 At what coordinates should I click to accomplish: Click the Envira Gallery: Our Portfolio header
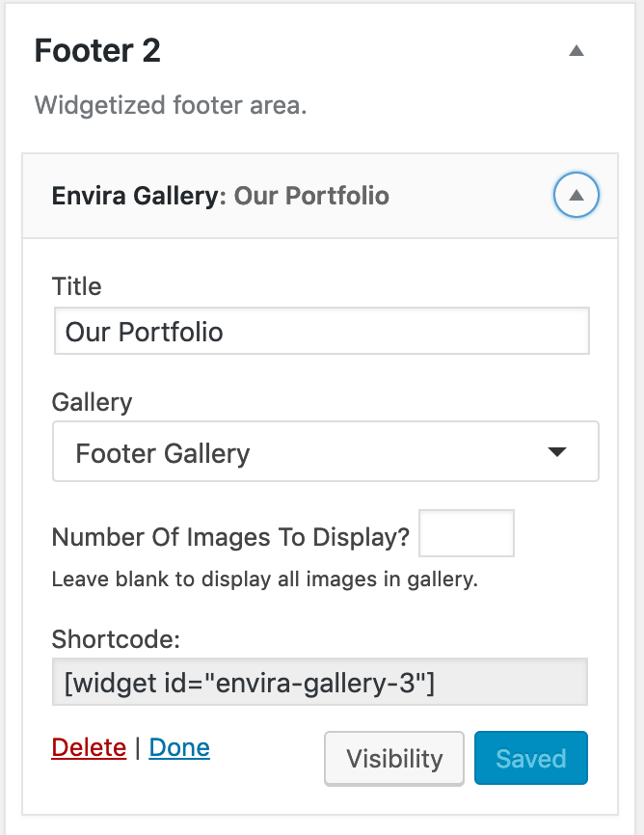pos(220,197)
